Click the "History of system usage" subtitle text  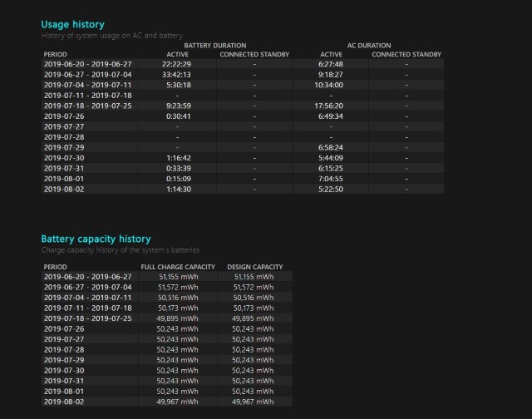pos(112,37)
